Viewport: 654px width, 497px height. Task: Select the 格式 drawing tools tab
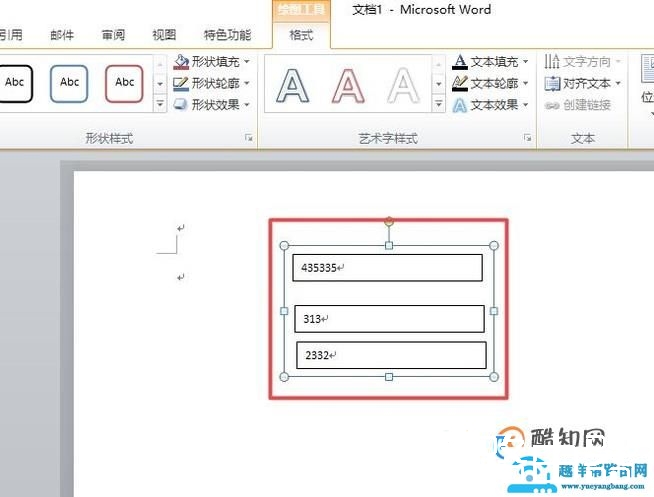301,35
